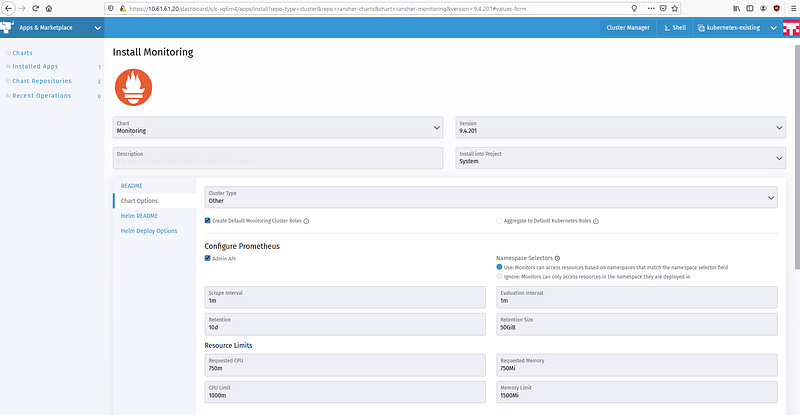Viewport: 800px width, 415px height.
Task: Click the Pocket save icon
Action: point(663,8)
